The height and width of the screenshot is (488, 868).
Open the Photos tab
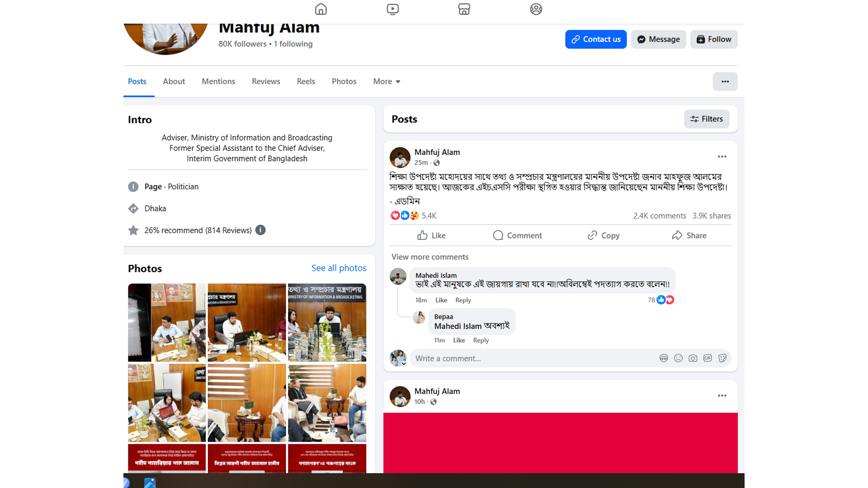pos(344,81)
